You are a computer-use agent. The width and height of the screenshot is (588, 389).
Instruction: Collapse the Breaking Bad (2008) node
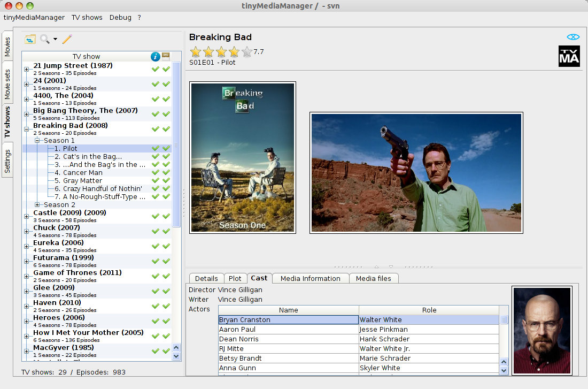[27, 129]
